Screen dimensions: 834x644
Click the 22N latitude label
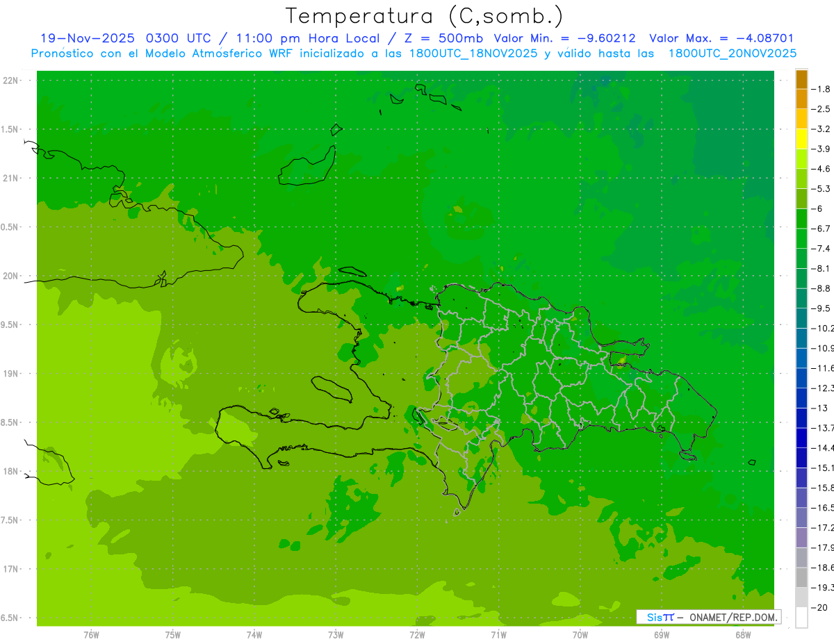click(x=12, y=81)
